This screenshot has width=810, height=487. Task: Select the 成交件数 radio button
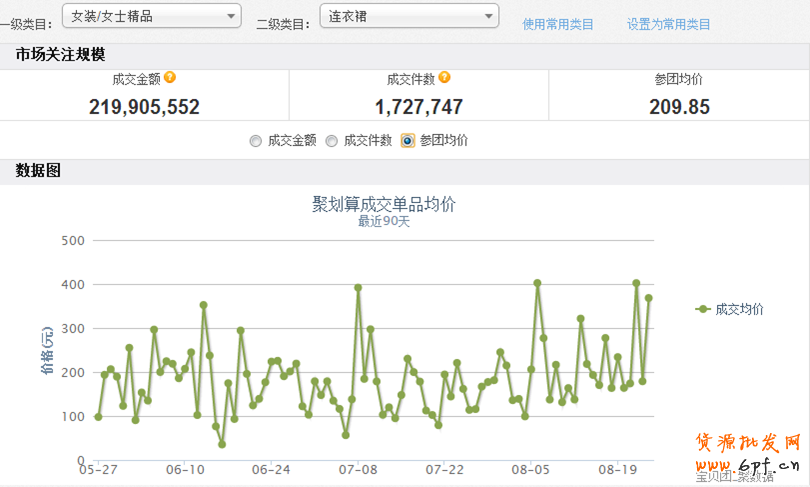332,141
